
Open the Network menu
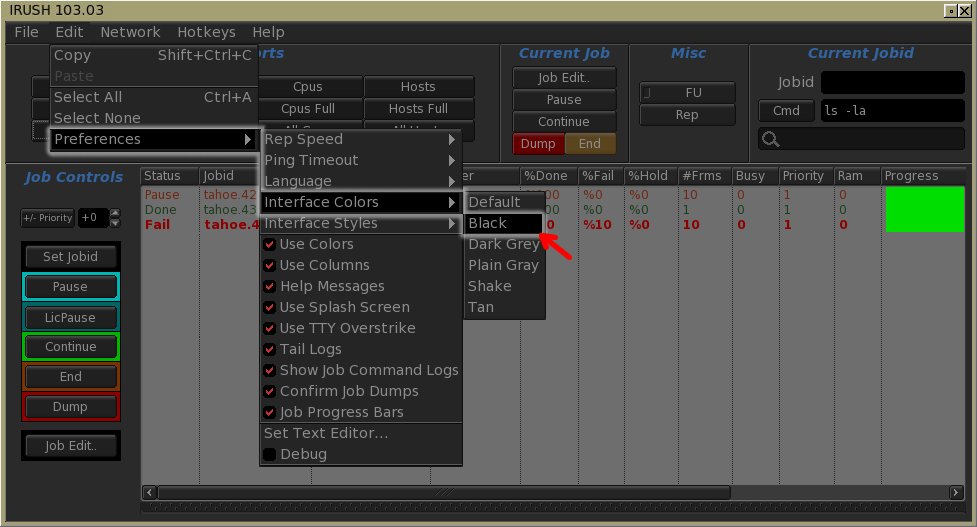click(x=130, y=32)
